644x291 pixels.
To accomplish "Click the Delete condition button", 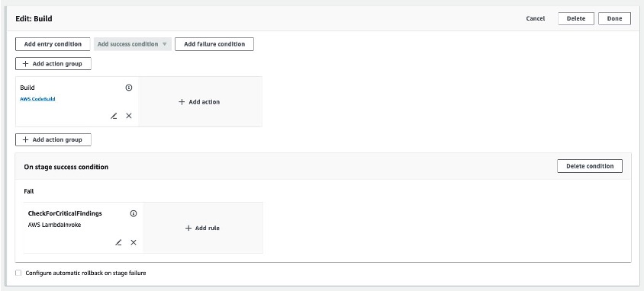I will [590, 166].
